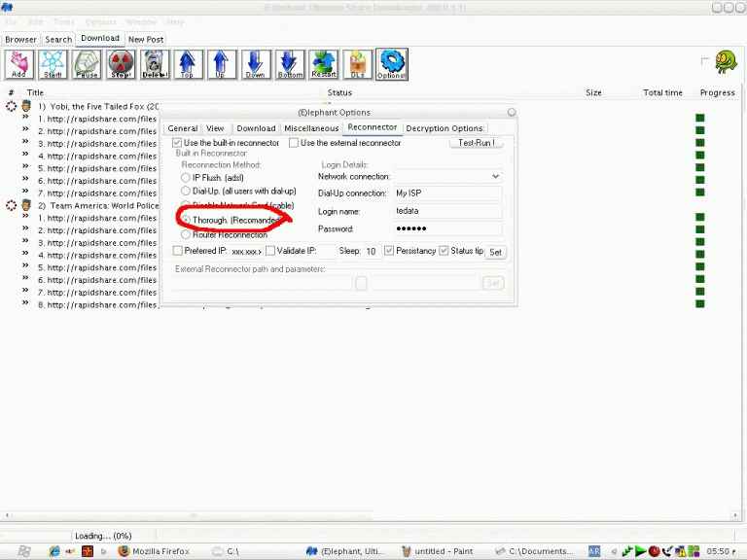Select the IP Flush (adsl) radio button
Image resolution: width=747 pixels, height=560 pixels.
tap(186, 178)
